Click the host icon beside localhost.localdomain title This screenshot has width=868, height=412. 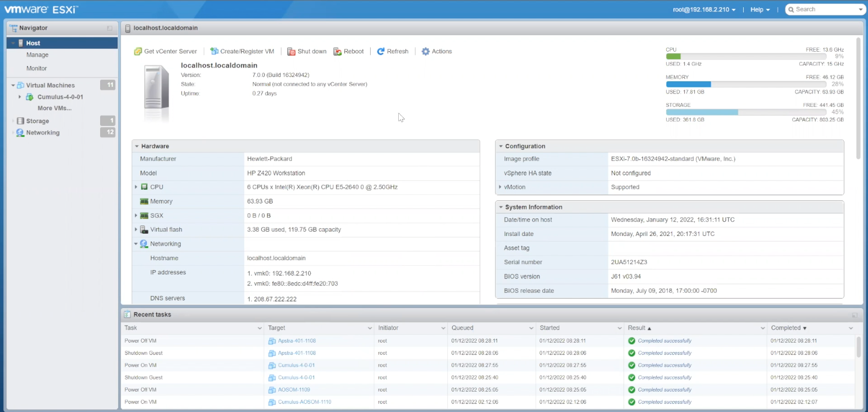[x=128, y=28]
